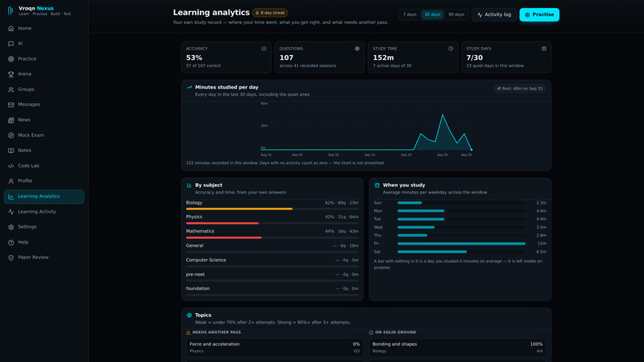Open the Mock Exam compass icon
Image resolution: width=644 pixels, height=362 pixels.
tap(11, 135)
